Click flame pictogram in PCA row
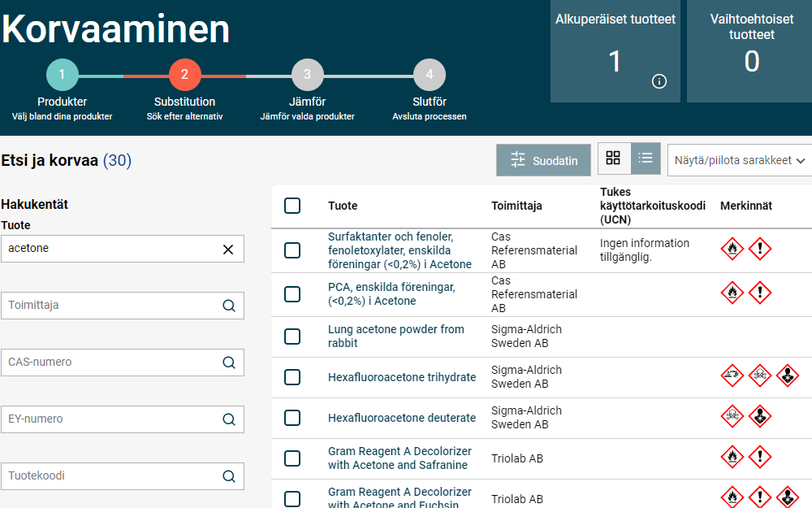This screenshot has width=812, height=508. pos(732,293)
